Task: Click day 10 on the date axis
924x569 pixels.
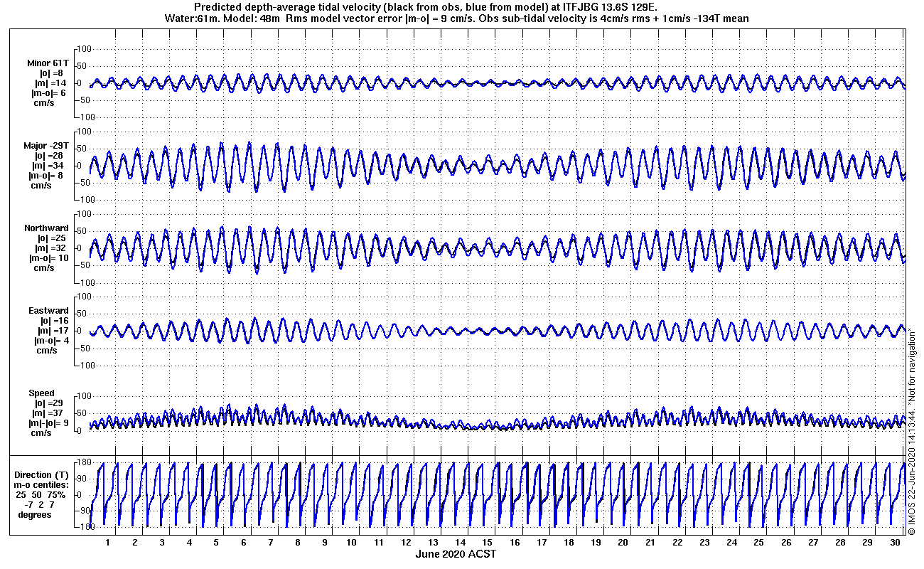Action: [352, 543]
